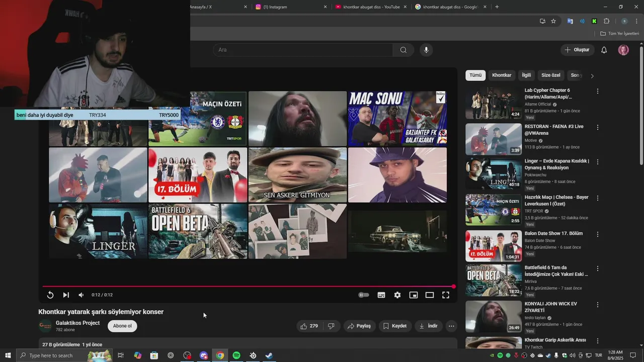Viewport: 644px width, 362px height.
Task: Open options menu for Hazırlık Maçı Chelsea
Action: coord(598,198)
